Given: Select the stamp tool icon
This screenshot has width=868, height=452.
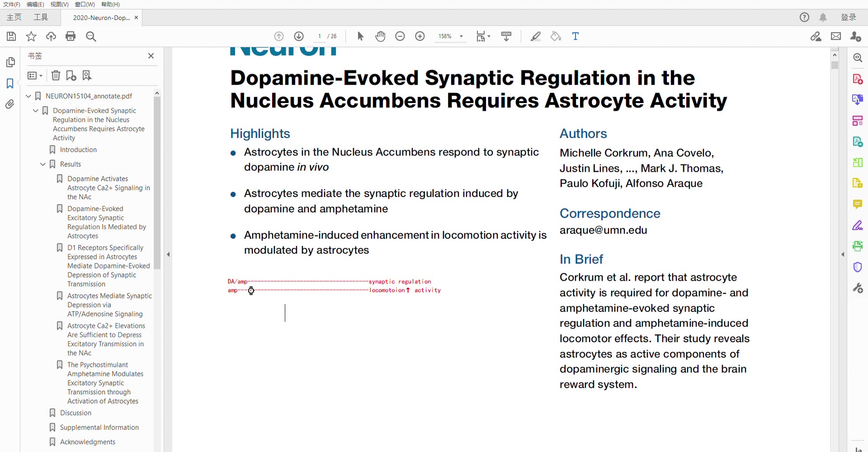Looking at the screenshot, I should tap(556, 36).
